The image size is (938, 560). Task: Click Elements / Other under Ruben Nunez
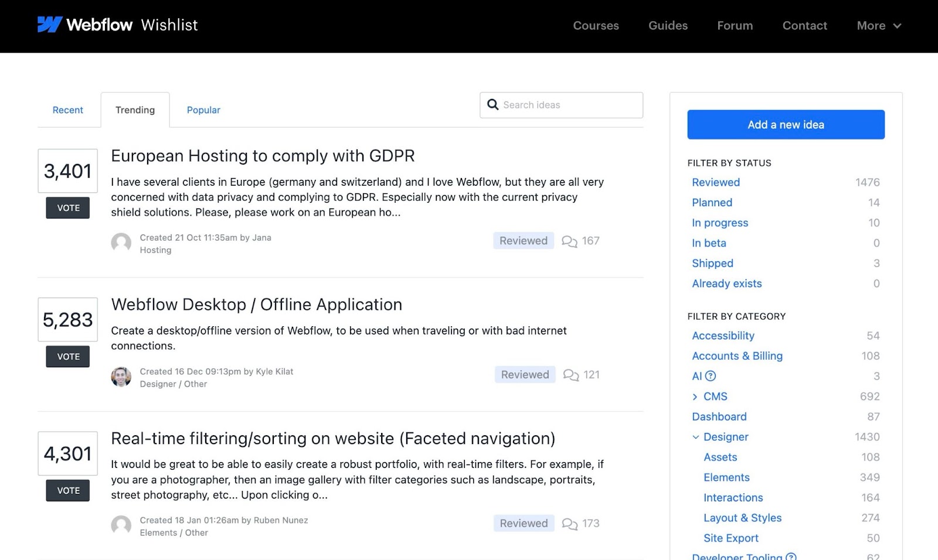tap(174, 533)
